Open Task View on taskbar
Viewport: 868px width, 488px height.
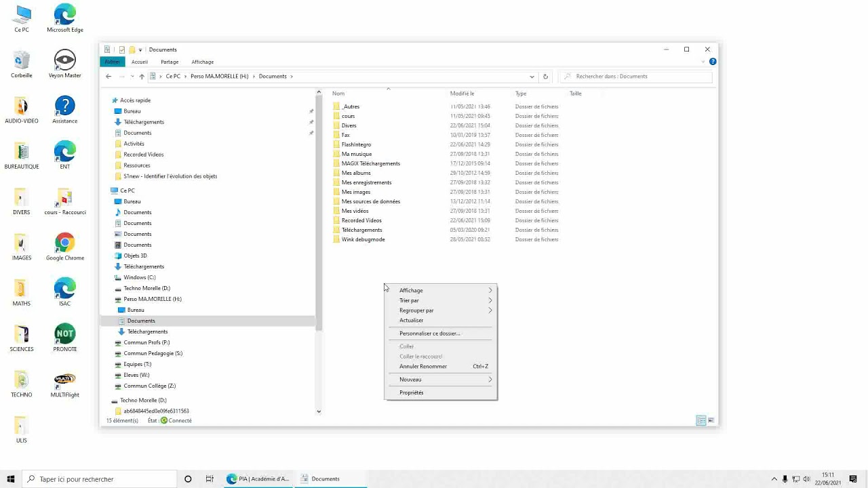pos(210,479)
